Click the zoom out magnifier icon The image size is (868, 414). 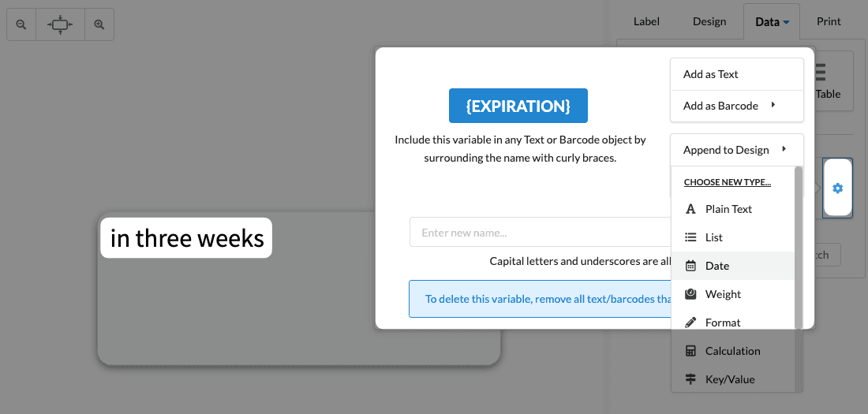(21, 25)
